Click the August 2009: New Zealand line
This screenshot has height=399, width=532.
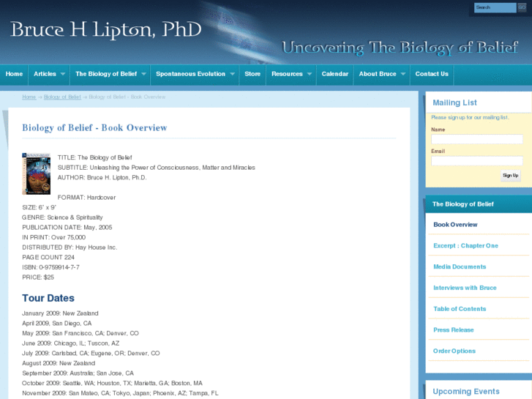tap(59, 363)
